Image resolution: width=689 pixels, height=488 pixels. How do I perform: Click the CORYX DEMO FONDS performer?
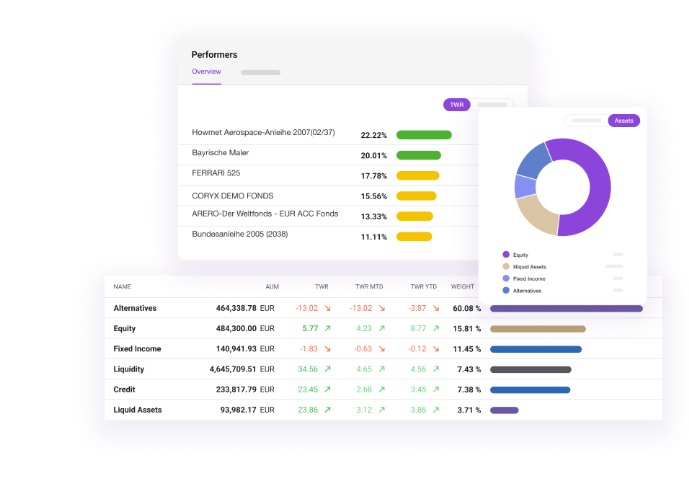coord(232,196)
